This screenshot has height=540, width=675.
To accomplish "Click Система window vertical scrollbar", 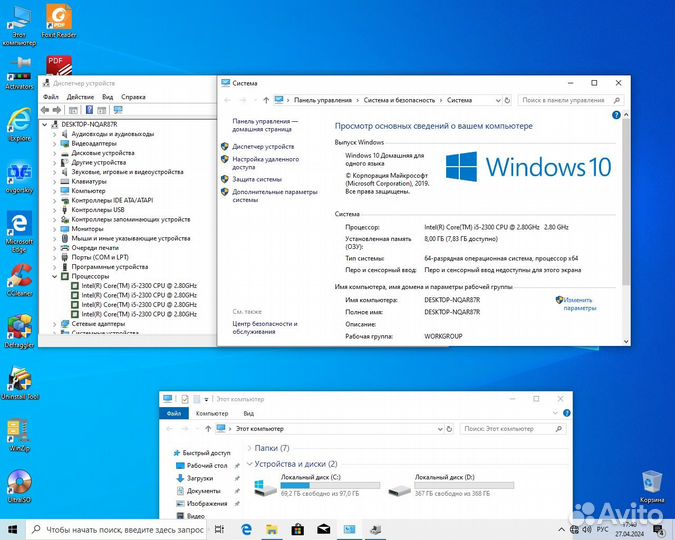I will tap(626, 202).
